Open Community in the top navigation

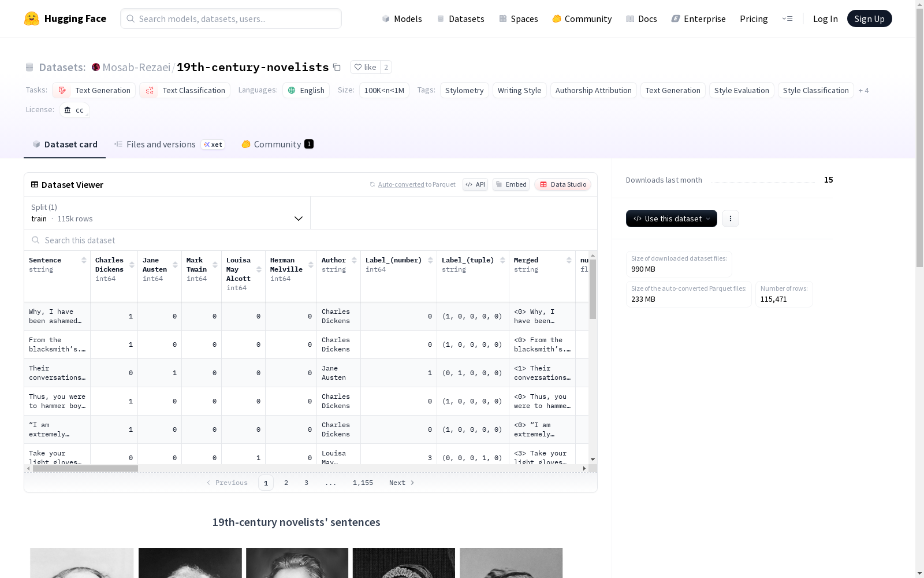tap(582, 18)
